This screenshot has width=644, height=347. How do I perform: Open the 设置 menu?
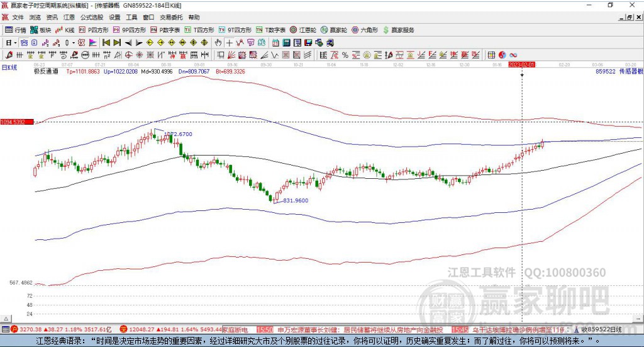[x=114, y=17]
